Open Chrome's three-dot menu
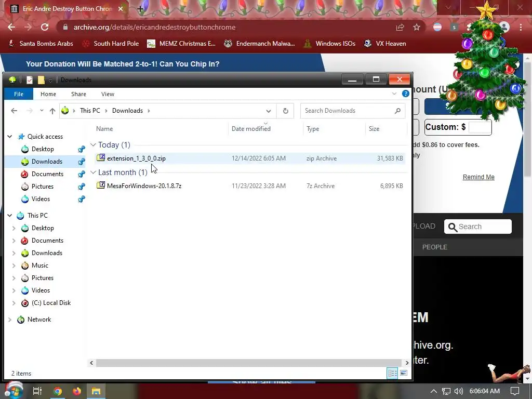 [x=521, y=27]
